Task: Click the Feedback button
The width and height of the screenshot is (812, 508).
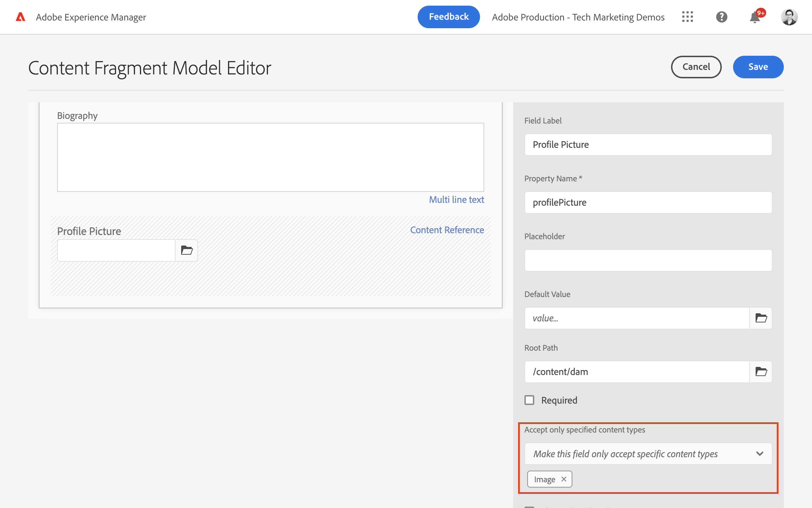Action: [448, 17]
